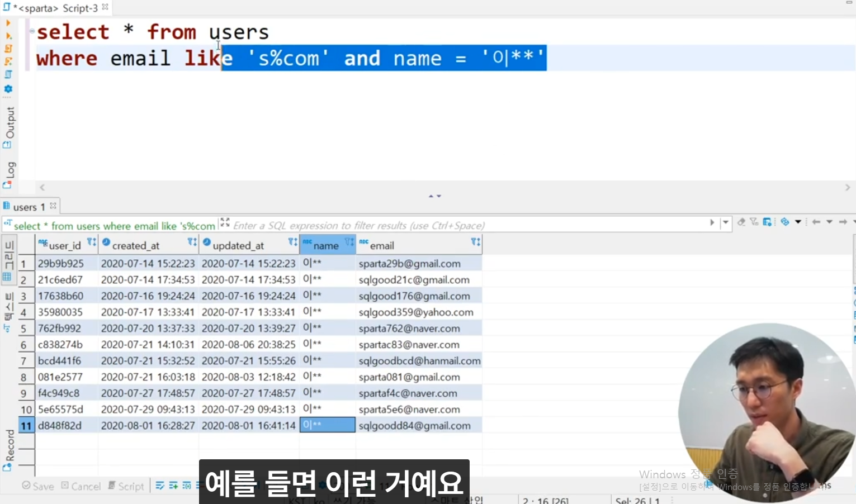Open the Log side panel

pyautogui.click(x=9, y=174)
